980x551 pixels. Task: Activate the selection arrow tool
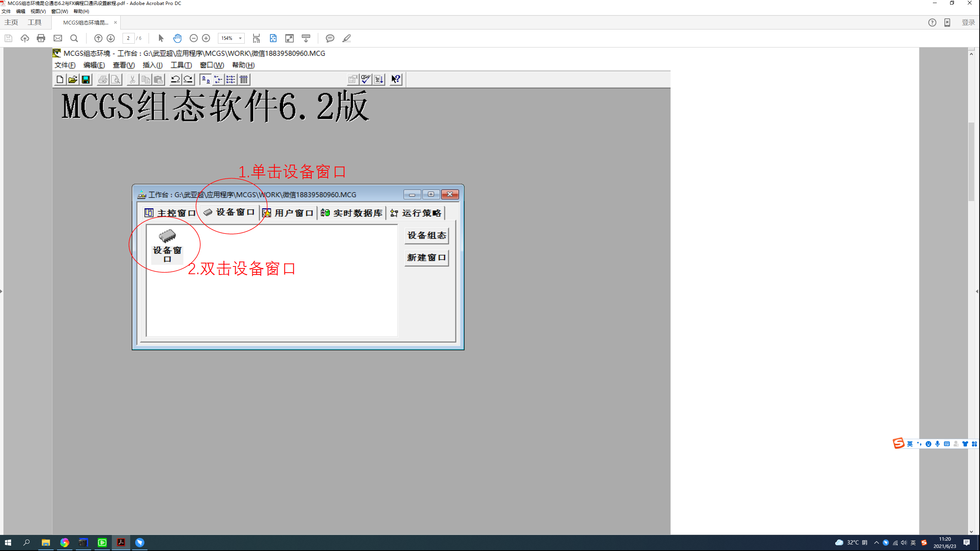tap(161, 38)
